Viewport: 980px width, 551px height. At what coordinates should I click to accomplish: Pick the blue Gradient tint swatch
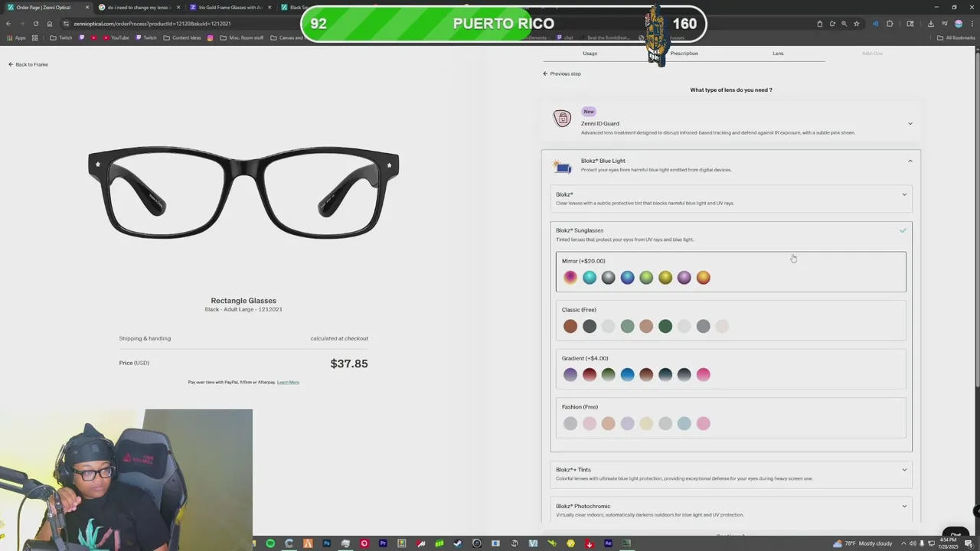(x=627, y=375)
